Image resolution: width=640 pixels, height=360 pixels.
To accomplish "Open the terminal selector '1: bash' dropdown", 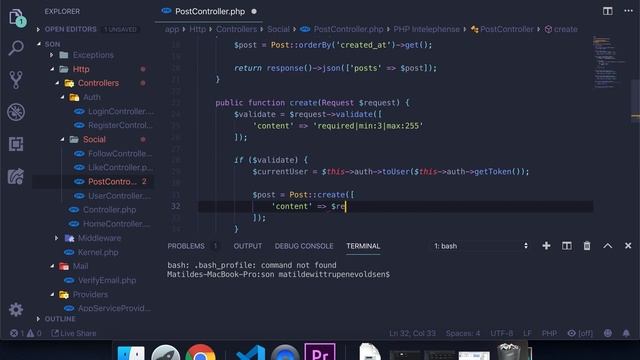I will 481,246.
